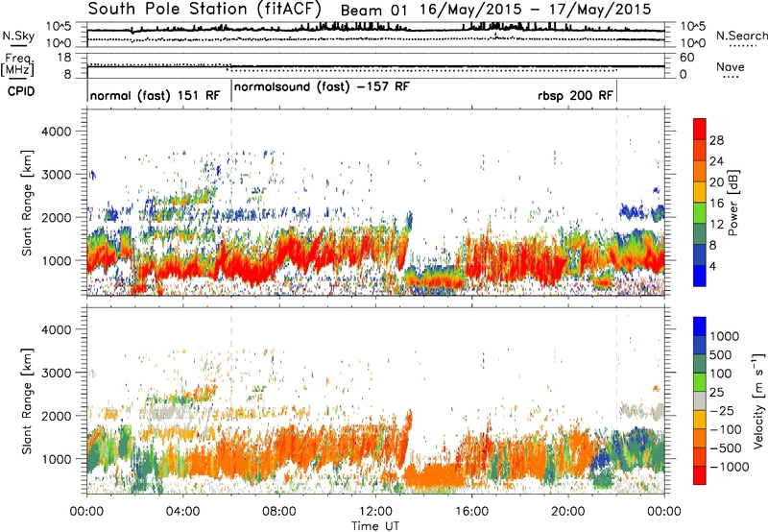Click the dashed CPID change line near 22:00
The image size is (768, 532).
616,203
